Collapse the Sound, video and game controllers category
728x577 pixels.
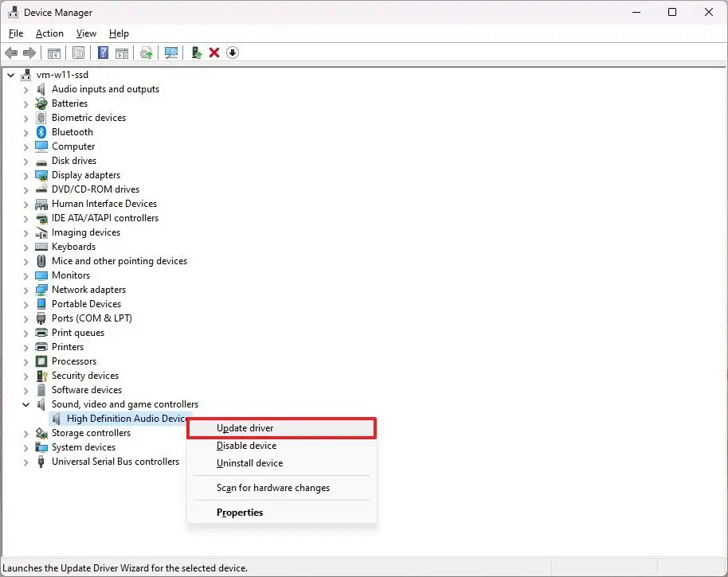pyautogui.click(x=25, y=404)
